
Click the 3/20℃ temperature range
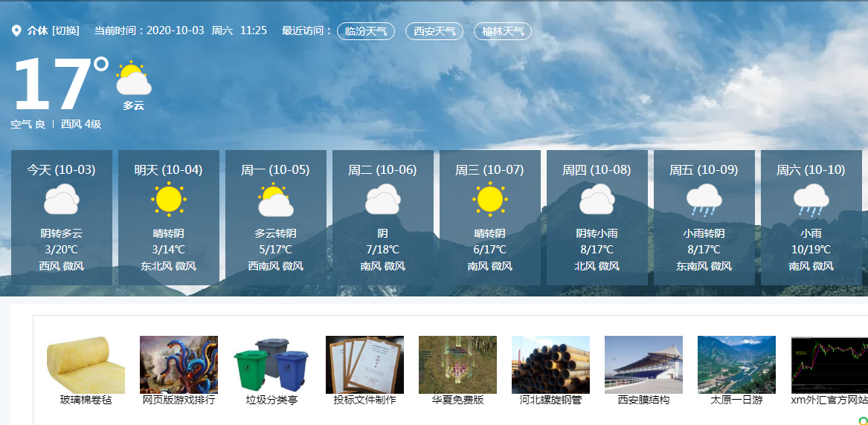coord(62,250)
